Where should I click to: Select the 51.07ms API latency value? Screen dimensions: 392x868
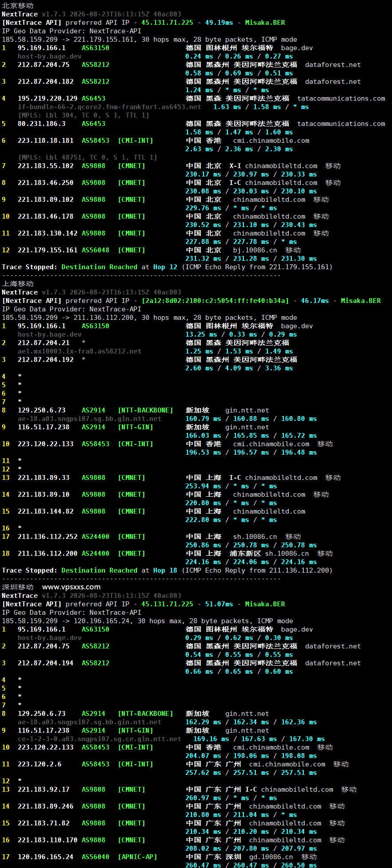pyautogui.click(x=219, y=604)
